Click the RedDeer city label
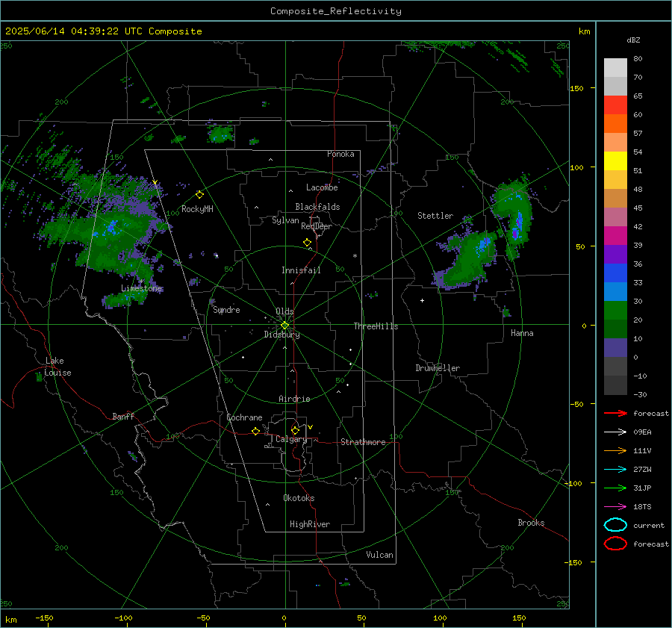The image size is (672, 628). click(x=317, y=226)
